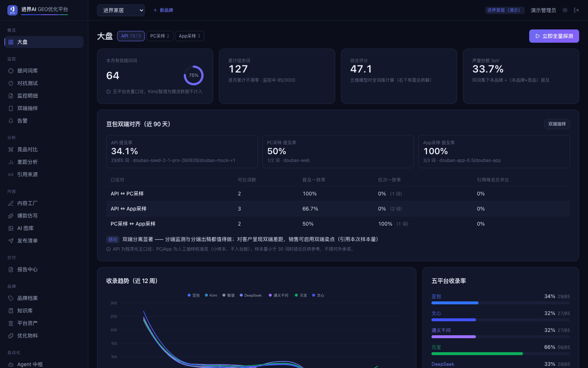Image resolution: width=588 pixels, height=368 pixels.
Task: Click the 差距分析 bar chart icon
Action: [11, 162]
